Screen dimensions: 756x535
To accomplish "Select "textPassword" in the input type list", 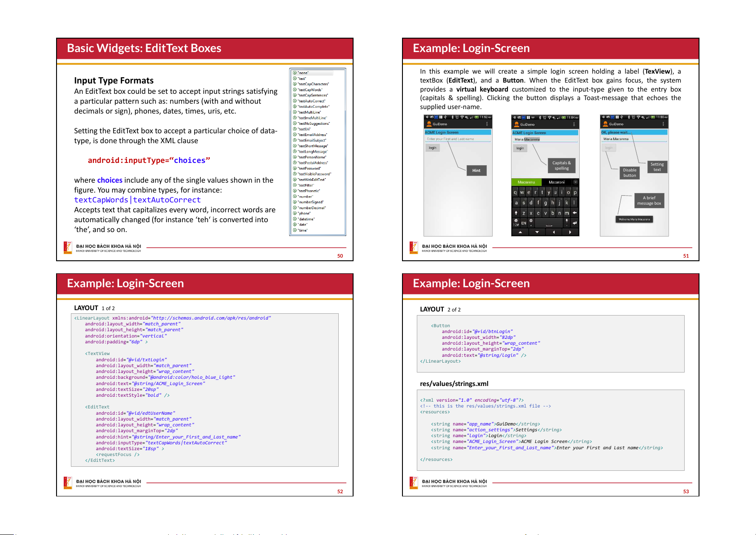I will 309,168.
